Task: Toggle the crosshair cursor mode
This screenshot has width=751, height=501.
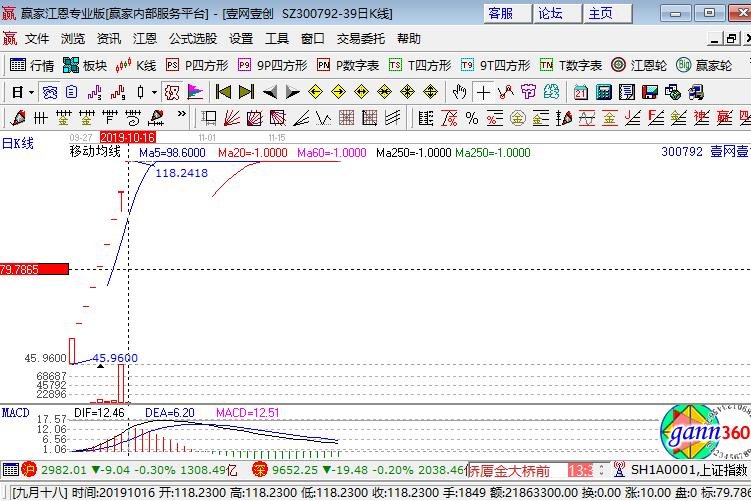Action: point(483,92)
